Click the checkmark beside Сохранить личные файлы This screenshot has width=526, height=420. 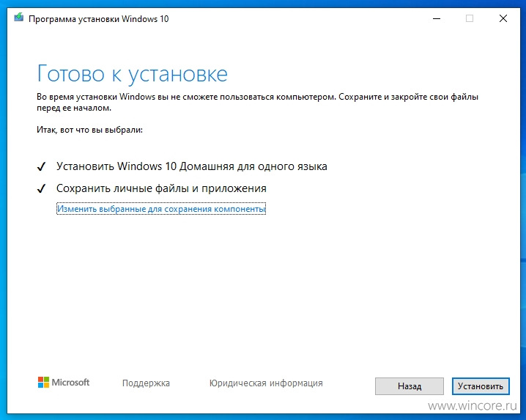coord(41,188)
